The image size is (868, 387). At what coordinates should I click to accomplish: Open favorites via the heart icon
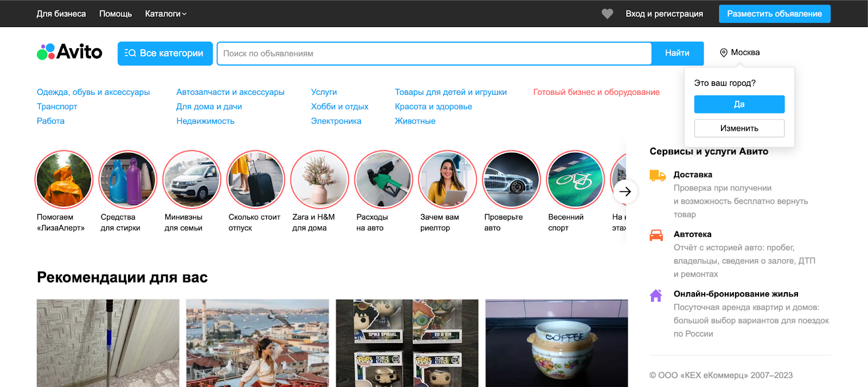(607, 14)
